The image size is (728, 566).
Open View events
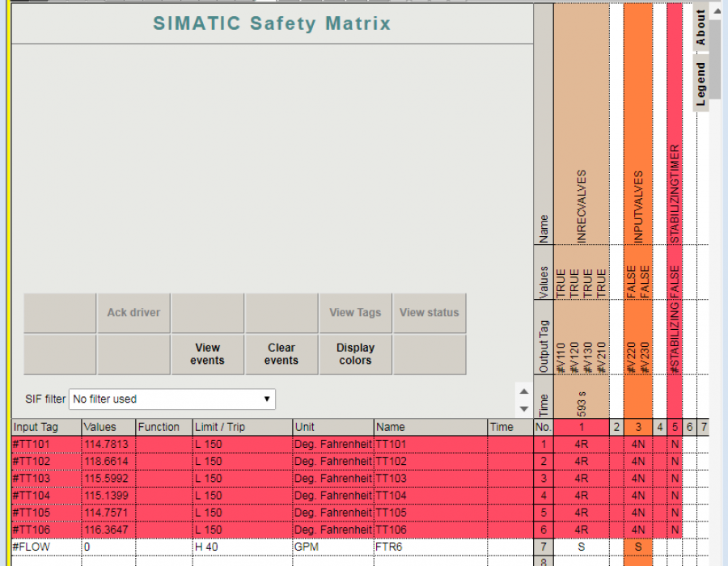[207, 354]
